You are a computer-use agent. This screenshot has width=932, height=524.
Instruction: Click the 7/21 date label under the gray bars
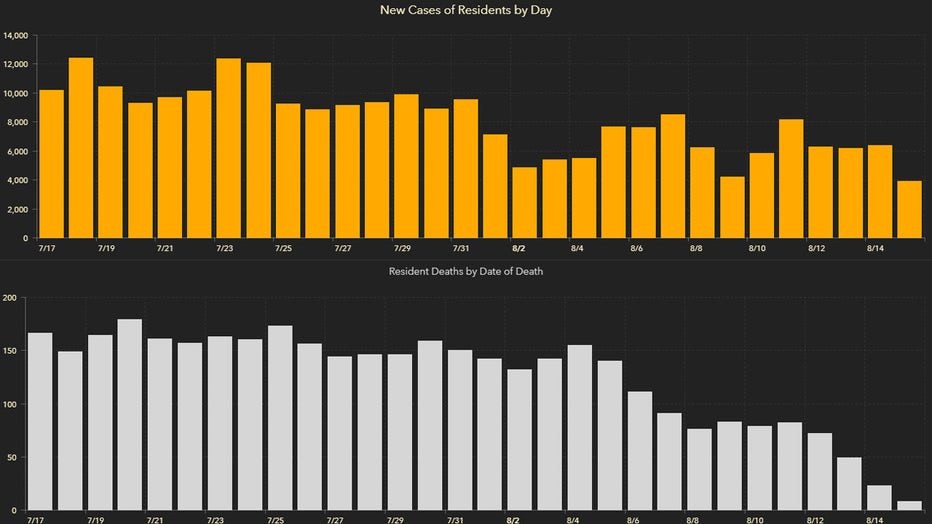[155, 520]
